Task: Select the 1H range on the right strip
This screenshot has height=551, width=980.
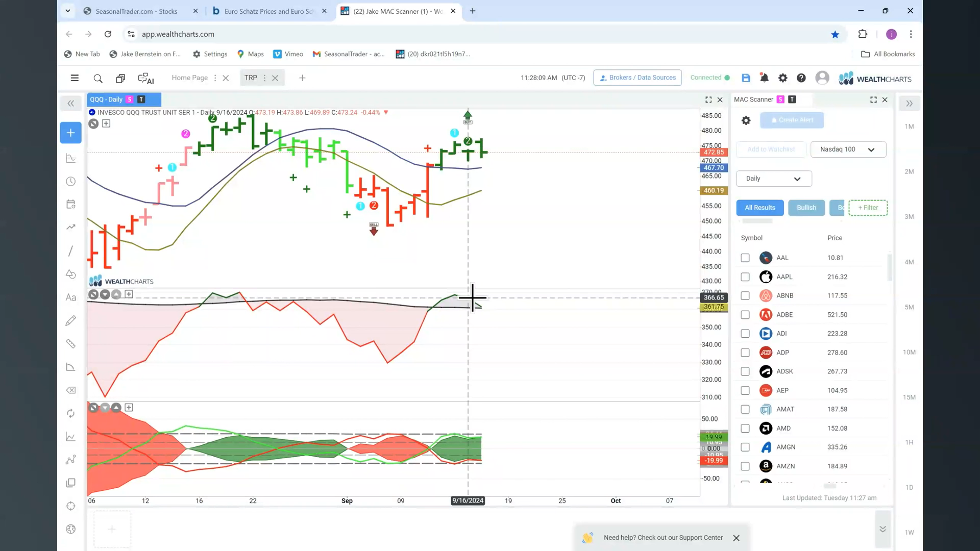Action: pos(909,442)
